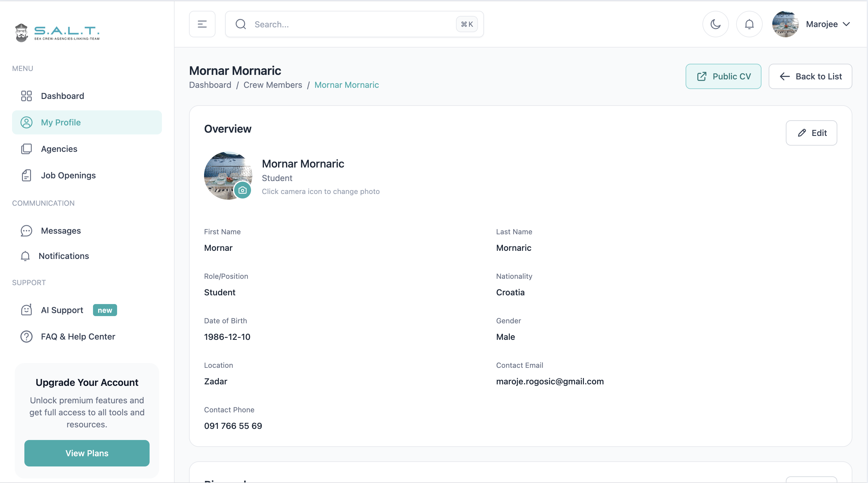
Task: Click the camera icon on profile photo
Action: [242, 190]
